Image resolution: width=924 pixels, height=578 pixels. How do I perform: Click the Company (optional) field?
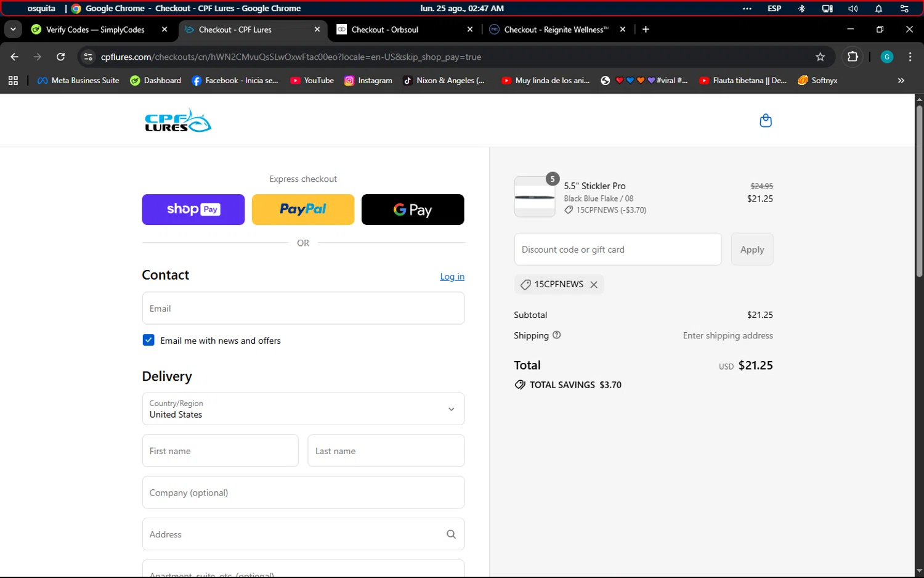click(x=303, y=492)
